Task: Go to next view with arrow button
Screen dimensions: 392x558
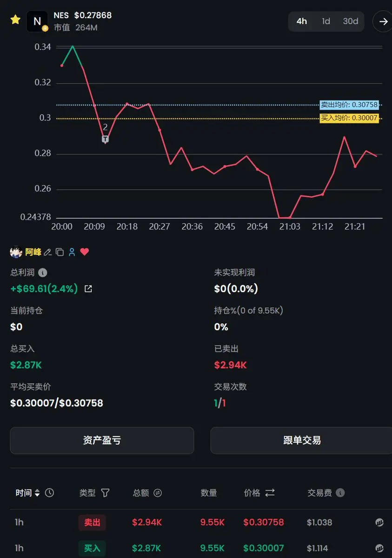Action: [x=383, y=21]
